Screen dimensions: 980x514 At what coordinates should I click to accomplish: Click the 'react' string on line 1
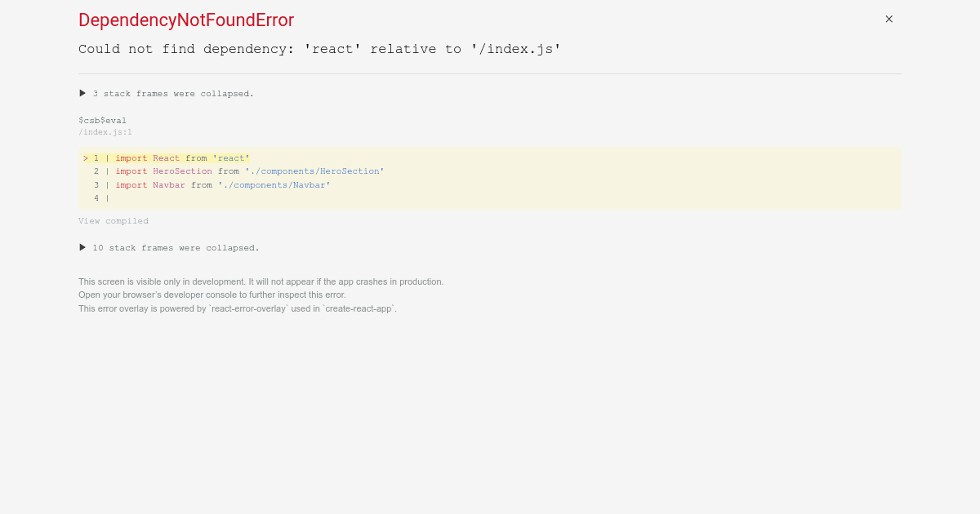(231, 157)
